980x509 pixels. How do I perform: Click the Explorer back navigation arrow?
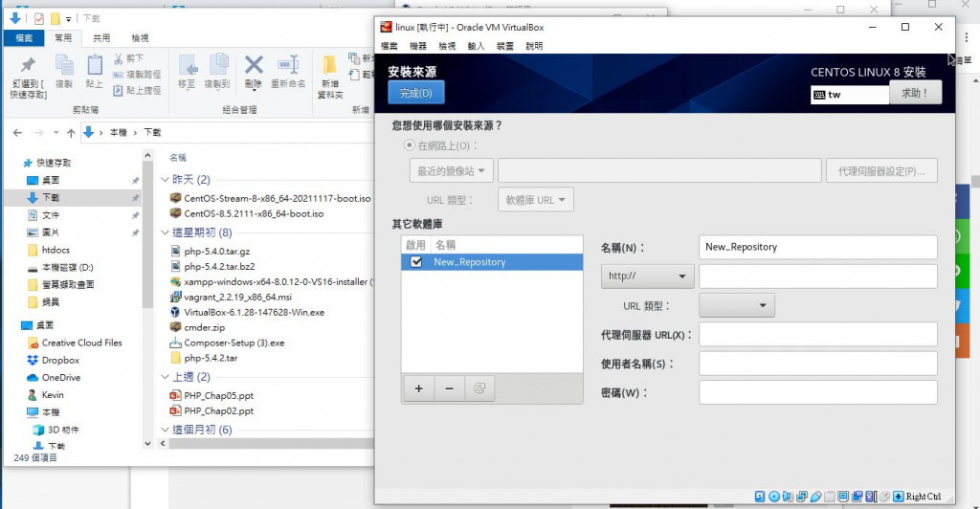17,133
